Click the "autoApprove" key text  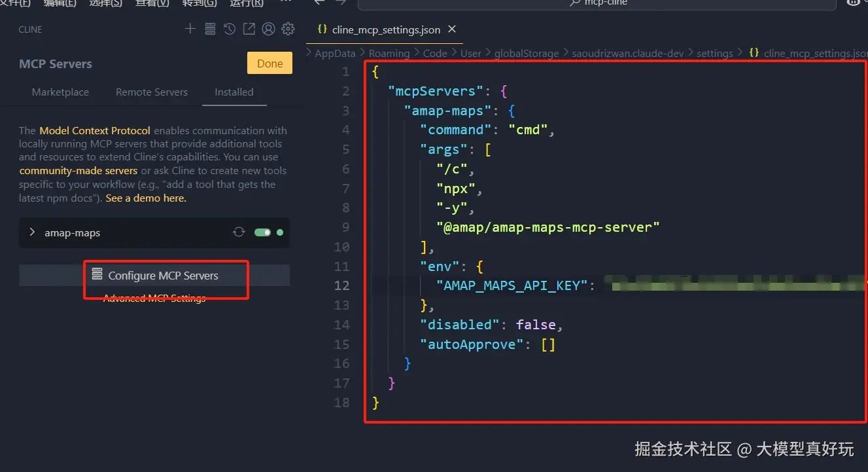coord(472,344)
